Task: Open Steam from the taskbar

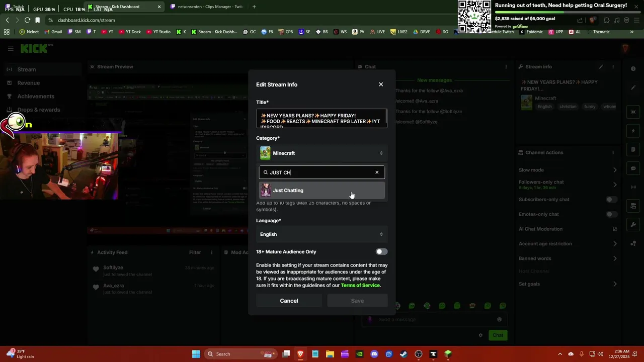Action: pyautogui.click(x=404, y=354)
